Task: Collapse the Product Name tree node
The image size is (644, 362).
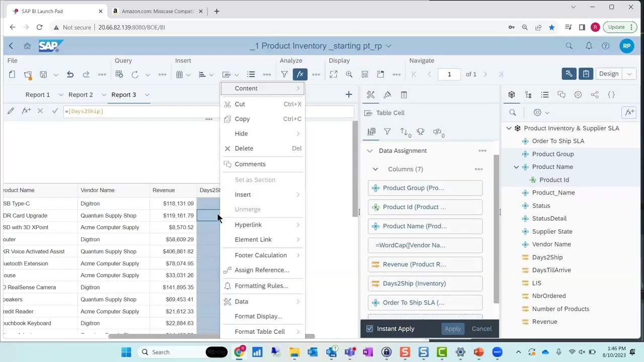Action: coord(516,167)
